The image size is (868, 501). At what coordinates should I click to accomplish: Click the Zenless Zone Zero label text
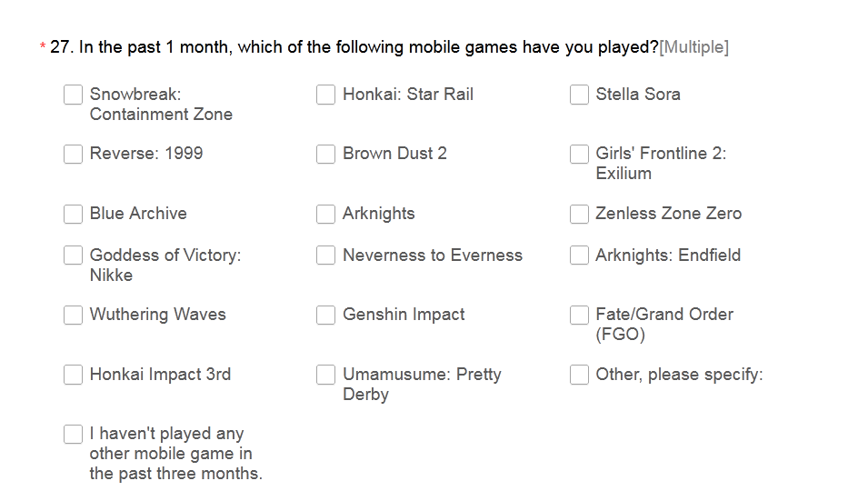pos(669,213)
